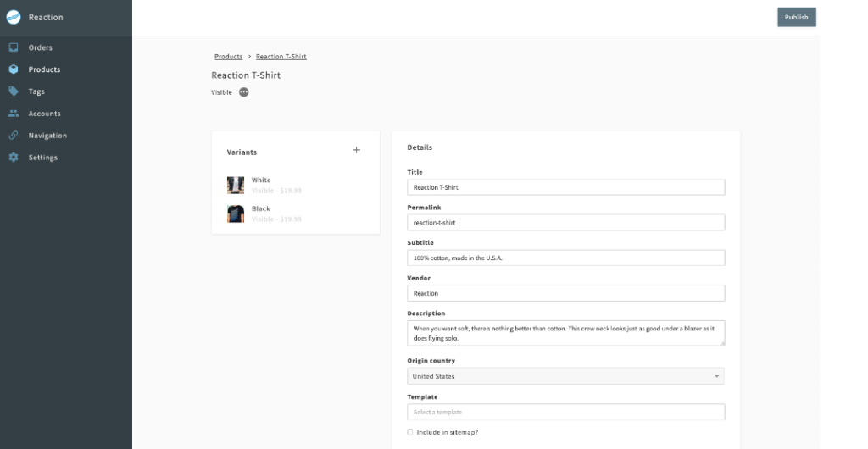
Task: Click the Publish button
Action: tap(797, 17)
